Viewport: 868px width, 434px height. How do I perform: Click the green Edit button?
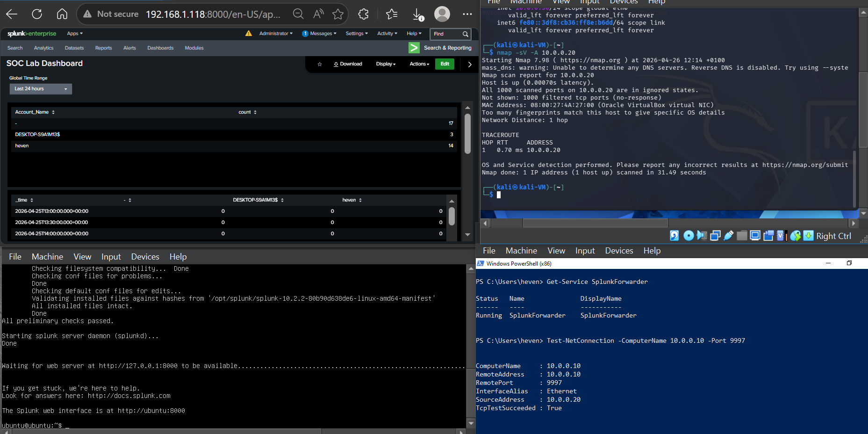[x=445, y=64]
